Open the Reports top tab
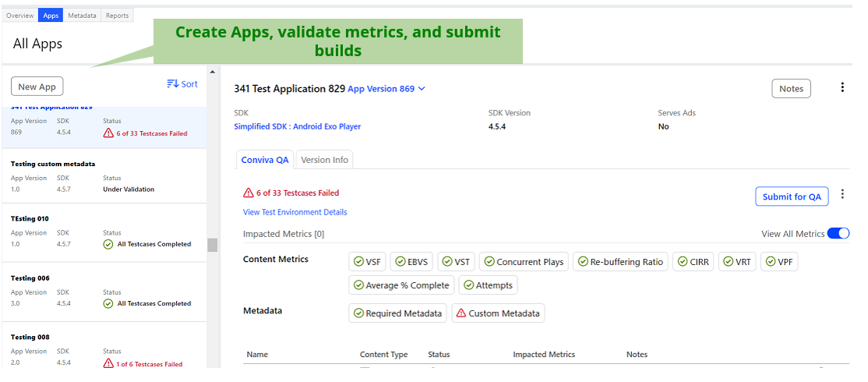Screen dimensions: 868x382 tap(117, 16)
